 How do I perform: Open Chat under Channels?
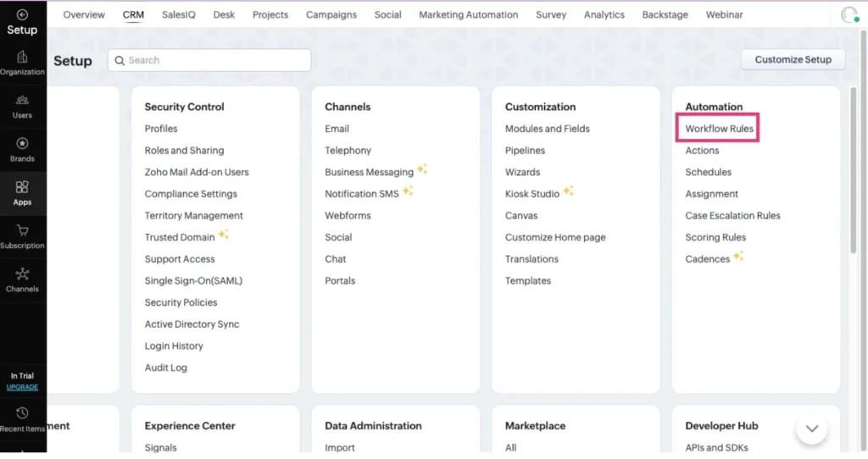click(336, 259)
